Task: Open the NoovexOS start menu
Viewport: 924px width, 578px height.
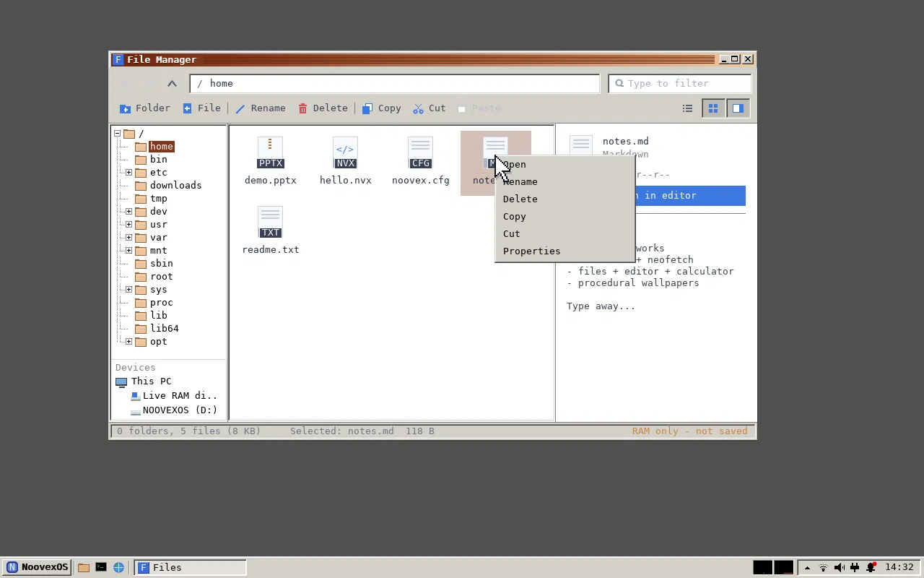Action: 36,568
